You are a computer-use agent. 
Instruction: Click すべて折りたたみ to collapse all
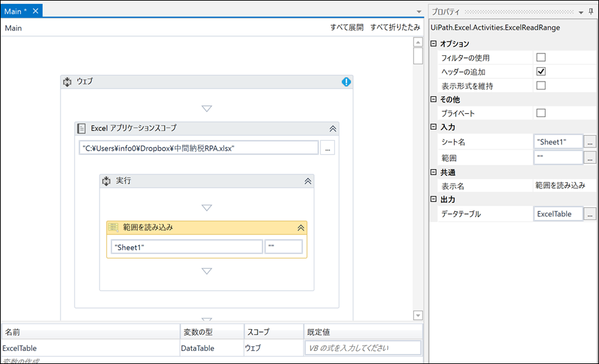(395, 27)
